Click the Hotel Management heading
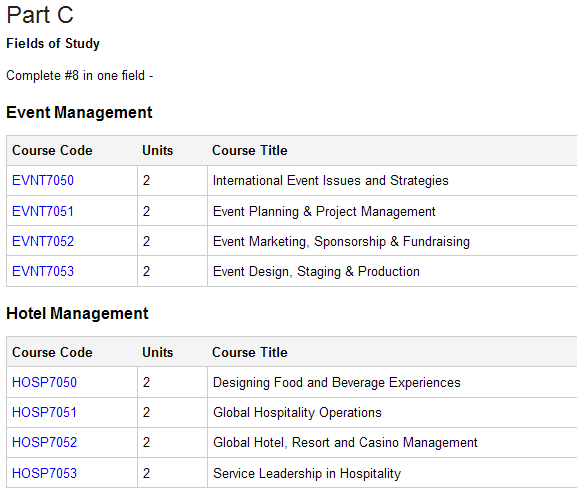This screenshot has height=500, width=577. pyautogui.click(x=77, y=313)
